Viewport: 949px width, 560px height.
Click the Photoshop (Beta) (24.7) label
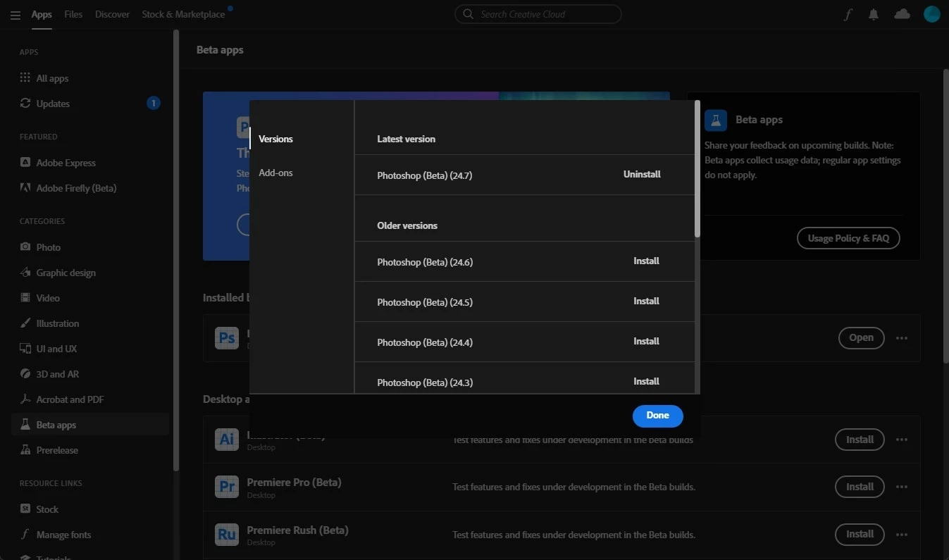coord(424,175)
